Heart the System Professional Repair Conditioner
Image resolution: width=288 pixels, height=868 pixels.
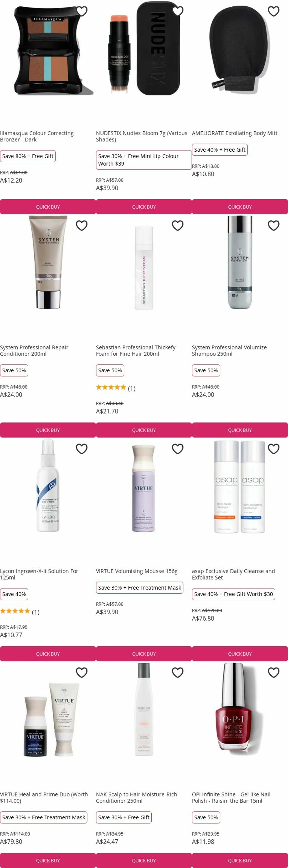[x=82, y=225]
